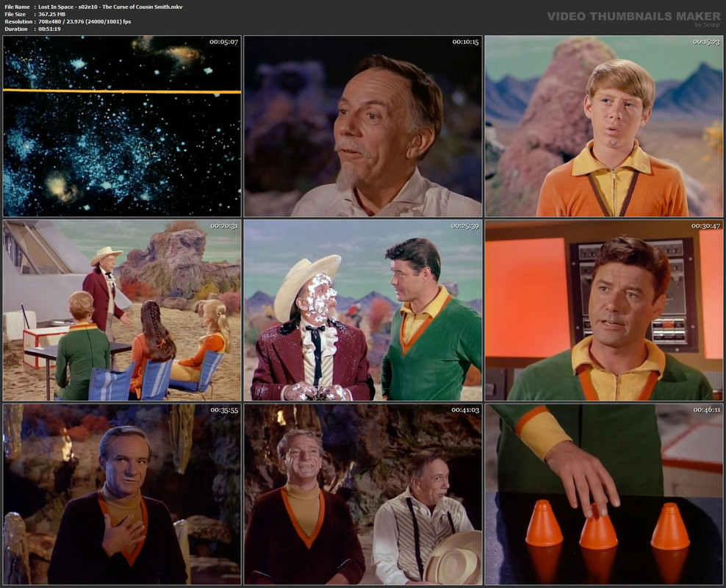Open the pie-faced man thumbnail at 00:25:39

tap(363, 310)
